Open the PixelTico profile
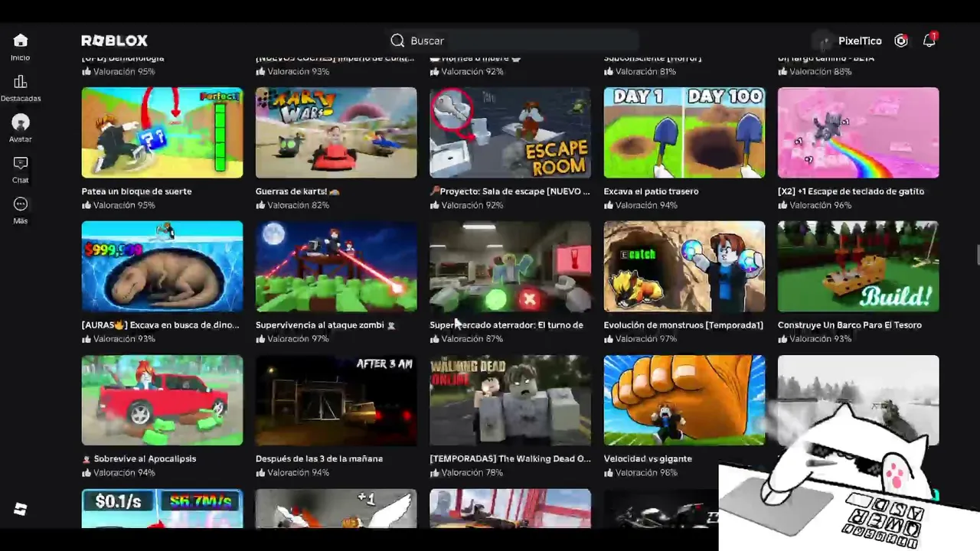The image size is (980, 551). (848, 41)
